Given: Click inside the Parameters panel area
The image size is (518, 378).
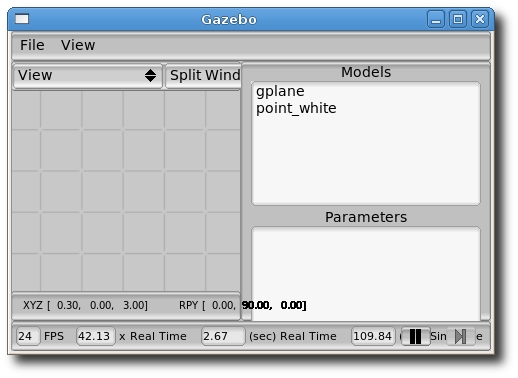Looking at the screenshot, I should pyautogui.click(x=366, y=273).
